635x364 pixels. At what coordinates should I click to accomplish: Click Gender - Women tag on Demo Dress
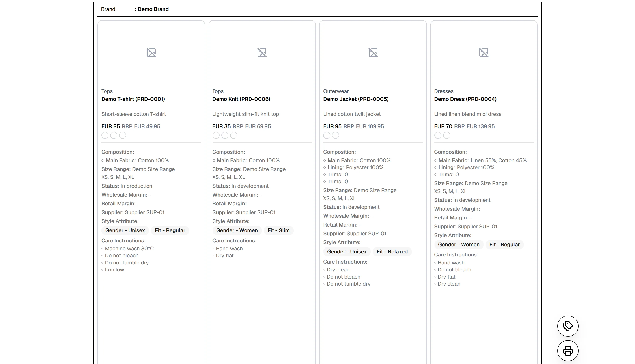pos(459,245)
